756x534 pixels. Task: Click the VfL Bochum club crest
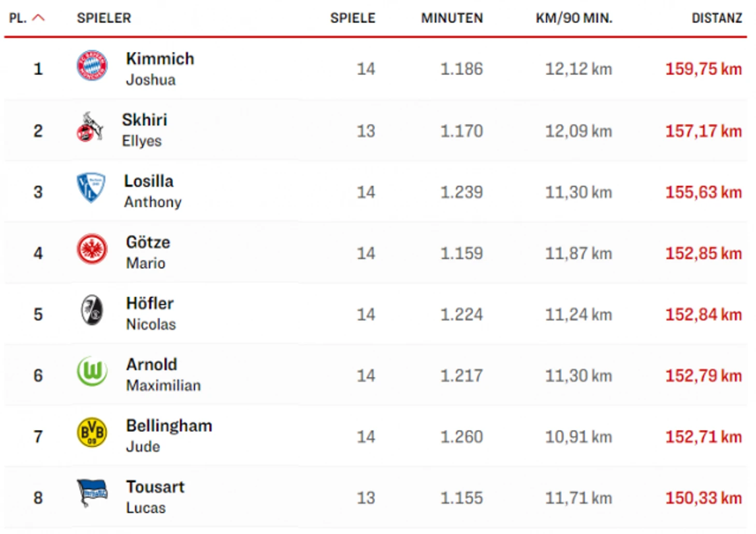coord(91,187)
